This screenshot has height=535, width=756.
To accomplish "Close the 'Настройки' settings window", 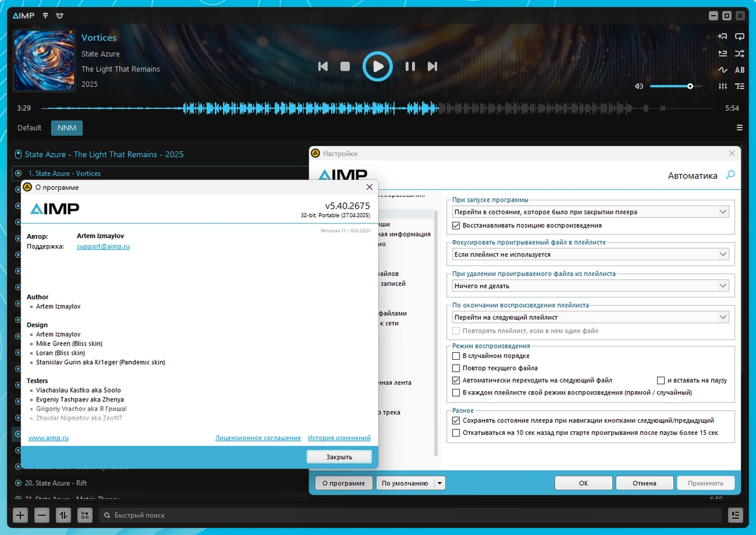I will click(732, 153).
